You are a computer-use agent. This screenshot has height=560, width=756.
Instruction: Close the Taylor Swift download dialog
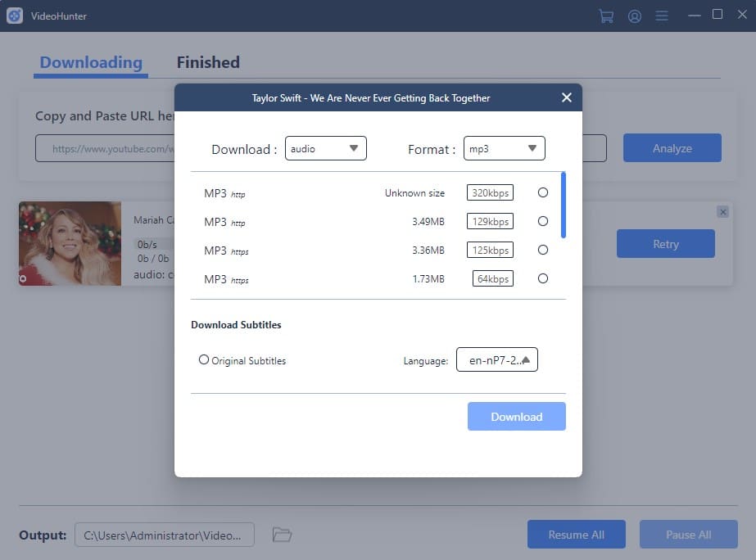click(x=567, y=97)
